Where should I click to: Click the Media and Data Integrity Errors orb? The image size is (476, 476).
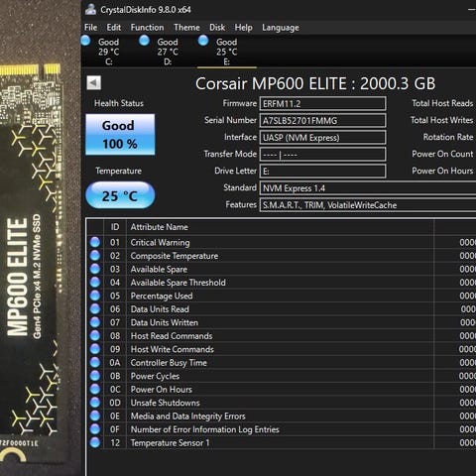pyautogui.click(x=95, y=416)
